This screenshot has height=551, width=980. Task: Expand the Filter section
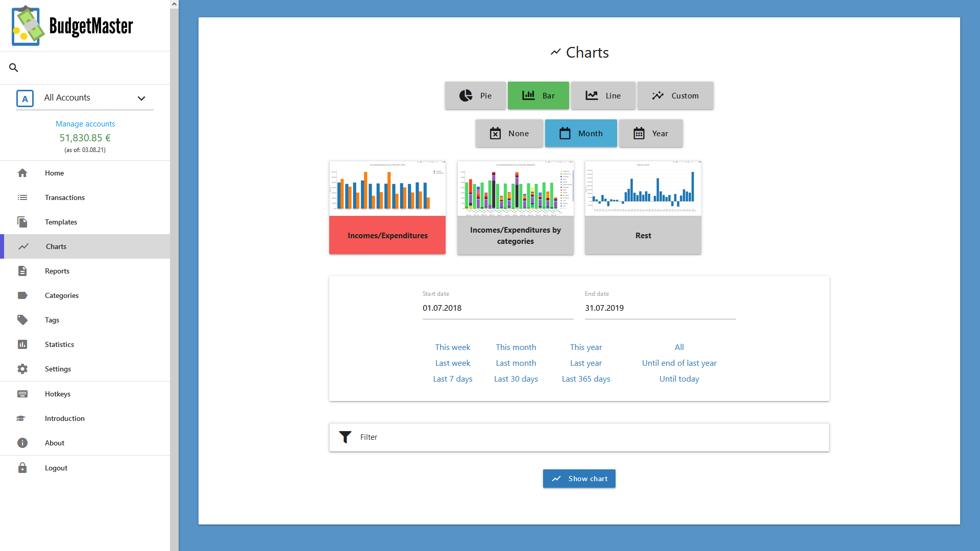click(x=579, y=437)
